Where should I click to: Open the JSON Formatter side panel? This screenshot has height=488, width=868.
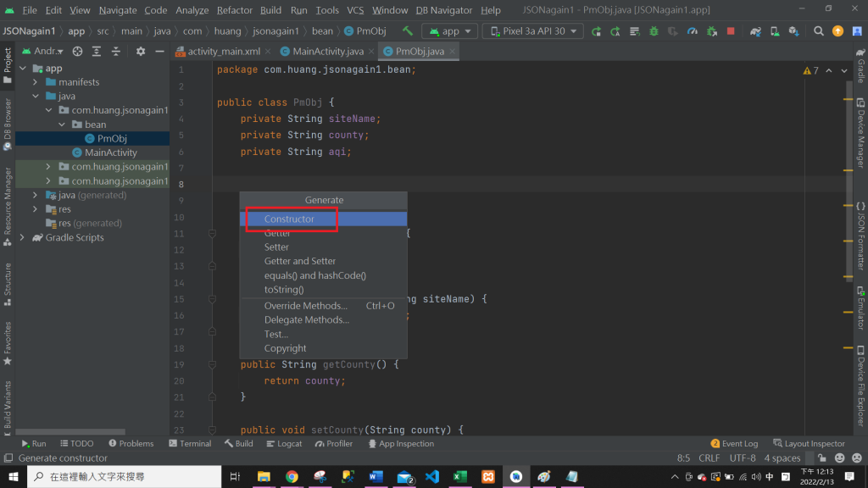(x=860, y=236)
